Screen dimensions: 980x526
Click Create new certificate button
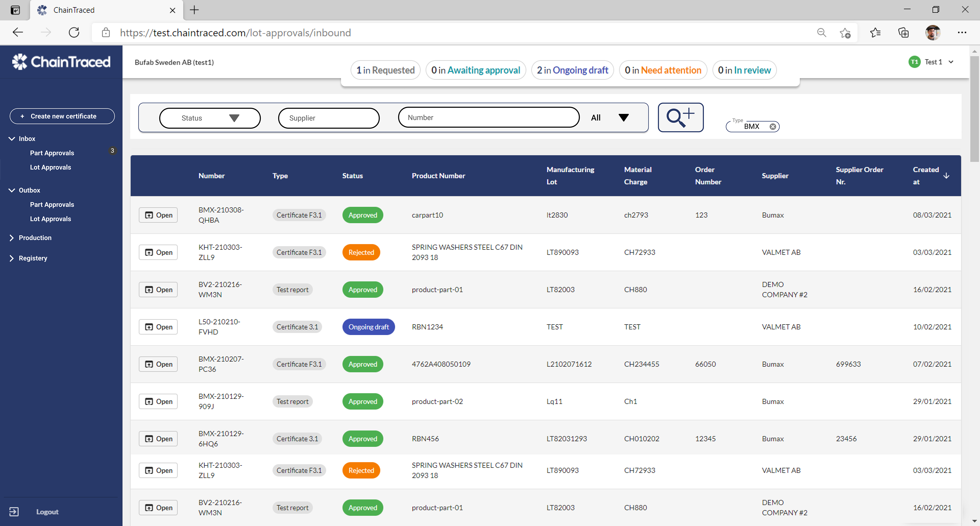pos(62,116)
